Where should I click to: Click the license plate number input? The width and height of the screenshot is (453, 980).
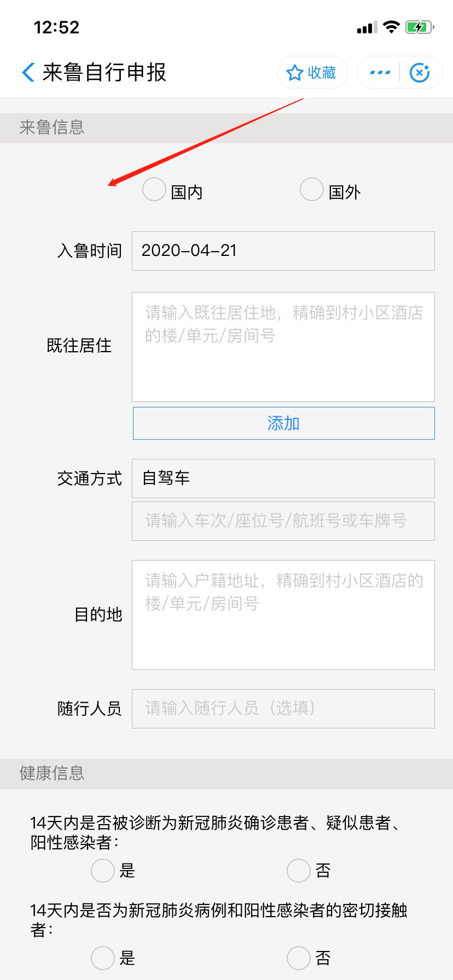click(283, 521)
